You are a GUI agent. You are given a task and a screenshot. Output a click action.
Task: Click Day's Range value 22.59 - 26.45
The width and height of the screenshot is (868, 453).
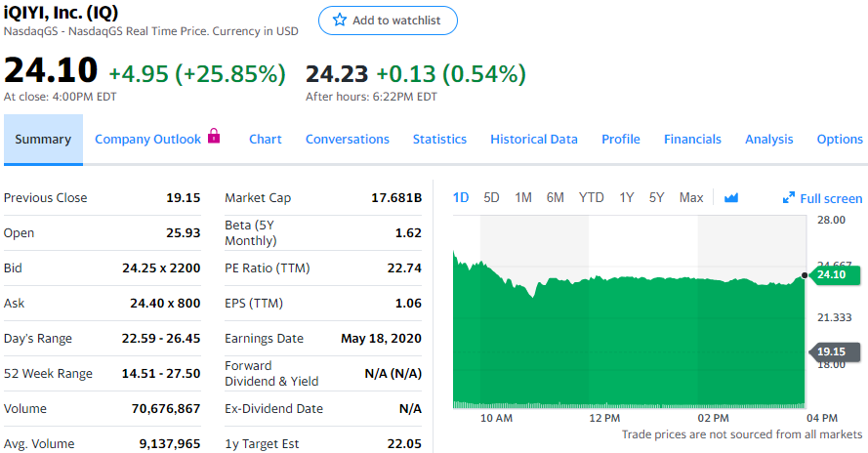tap(161, 339)
